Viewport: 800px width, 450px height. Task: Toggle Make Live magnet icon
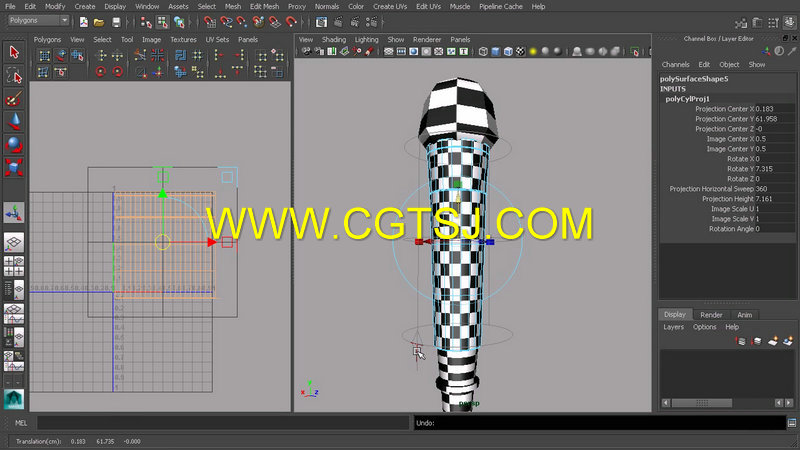(291, 22)
